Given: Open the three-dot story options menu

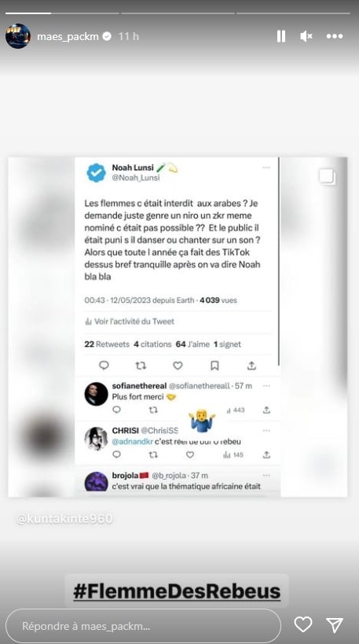Looking at the screenshot, I should click(335, 36).
